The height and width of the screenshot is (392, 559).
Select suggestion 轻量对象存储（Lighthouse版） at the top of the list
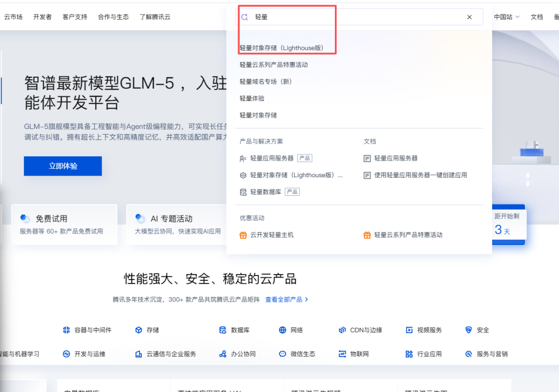[x=281, y=48]
